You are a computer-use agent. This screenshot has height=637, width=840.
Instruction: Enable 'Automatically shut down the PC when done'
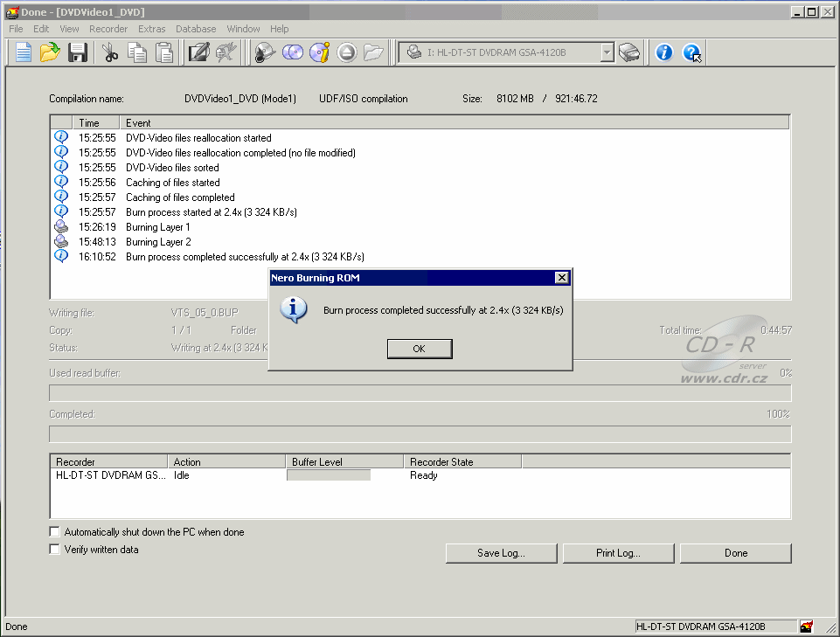click(54, 531)
